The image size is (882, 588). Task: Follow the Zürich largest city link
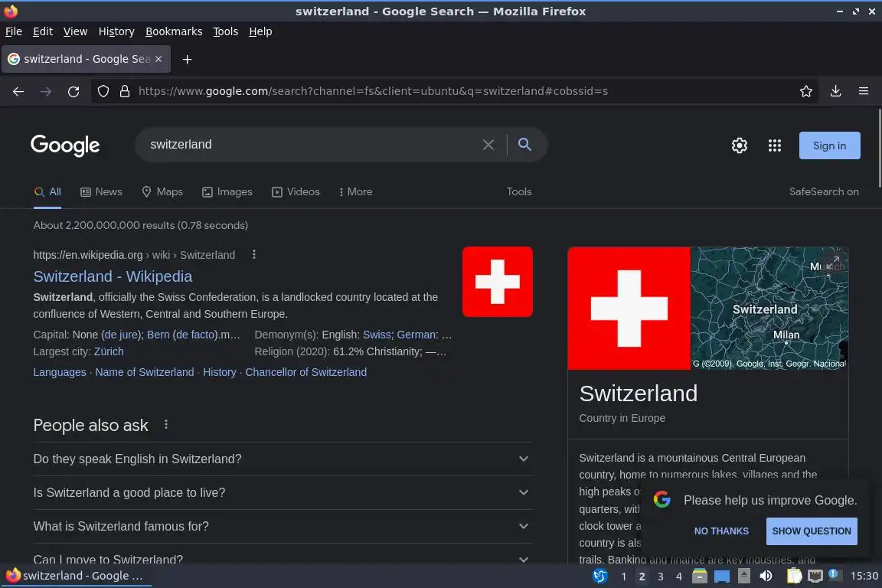[x=109, y=351]
